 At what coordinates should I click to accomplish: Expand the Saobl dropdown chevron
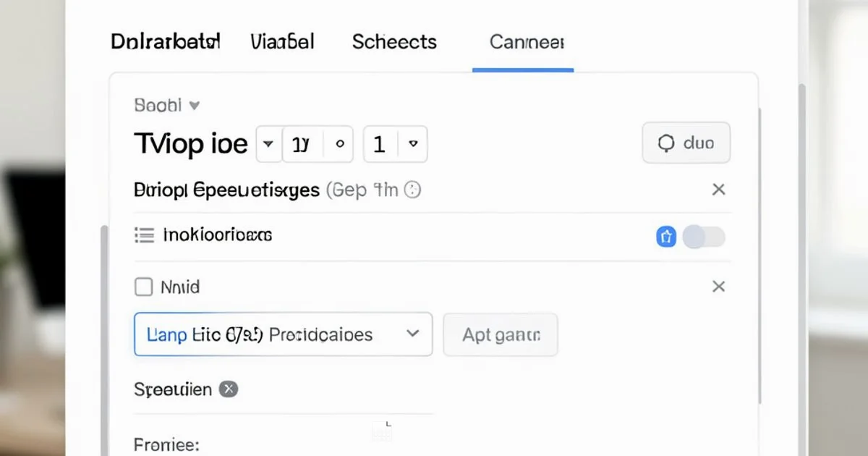click(194, 106)
